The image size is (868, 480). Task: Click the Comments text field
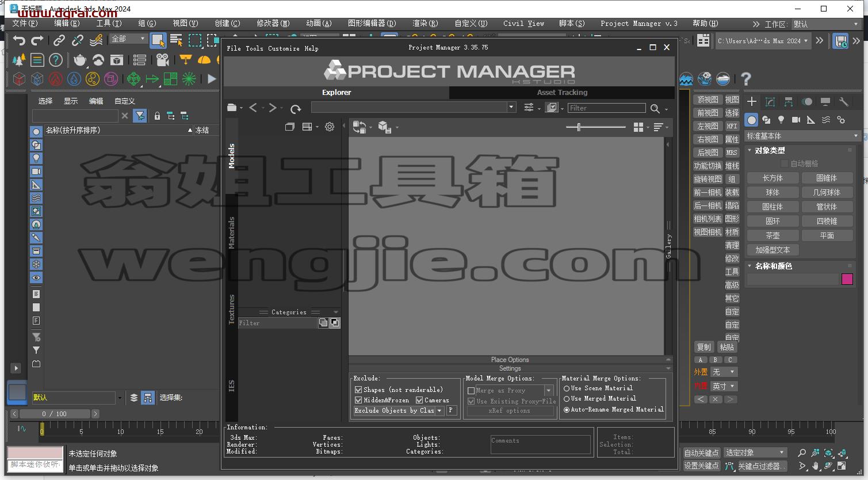click(540, 444)
